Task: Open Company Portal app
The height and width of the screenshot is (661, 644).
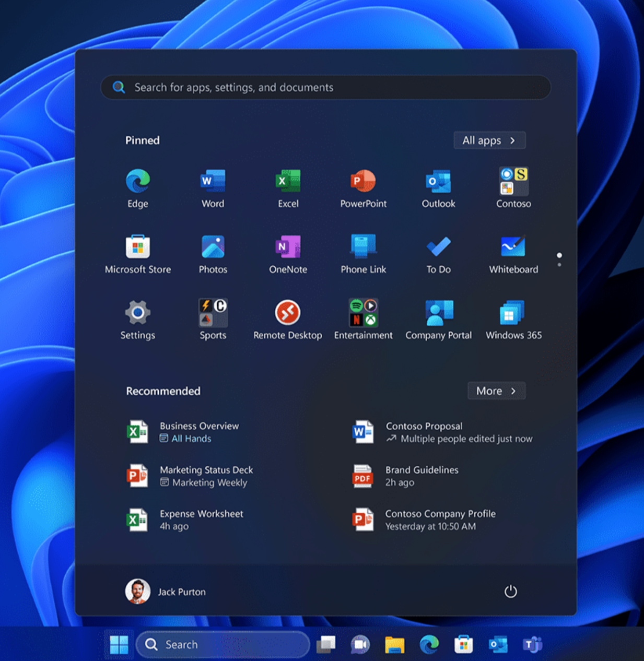Action: [438, 320]
